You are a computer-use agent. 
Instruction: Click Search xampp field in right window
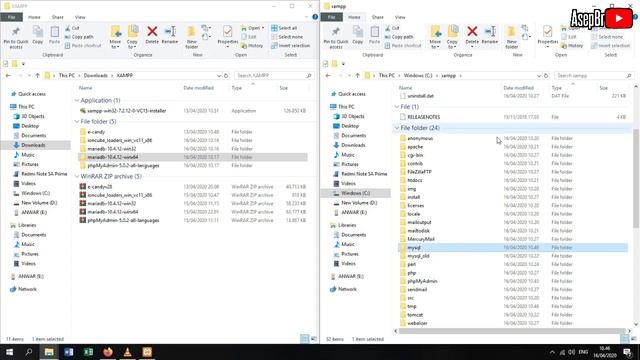point(594,76)
